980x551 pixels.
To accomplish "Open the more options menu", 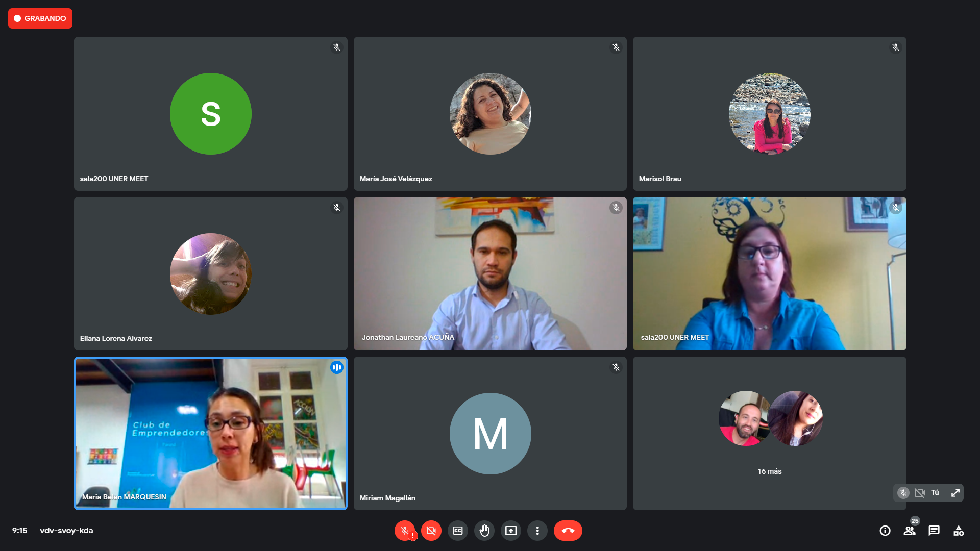I will click(537, 531).
